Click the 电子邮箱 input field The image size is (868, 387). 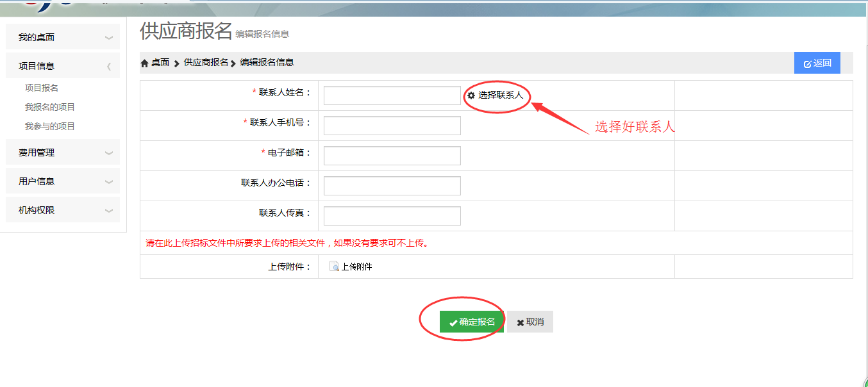point(392,156)
